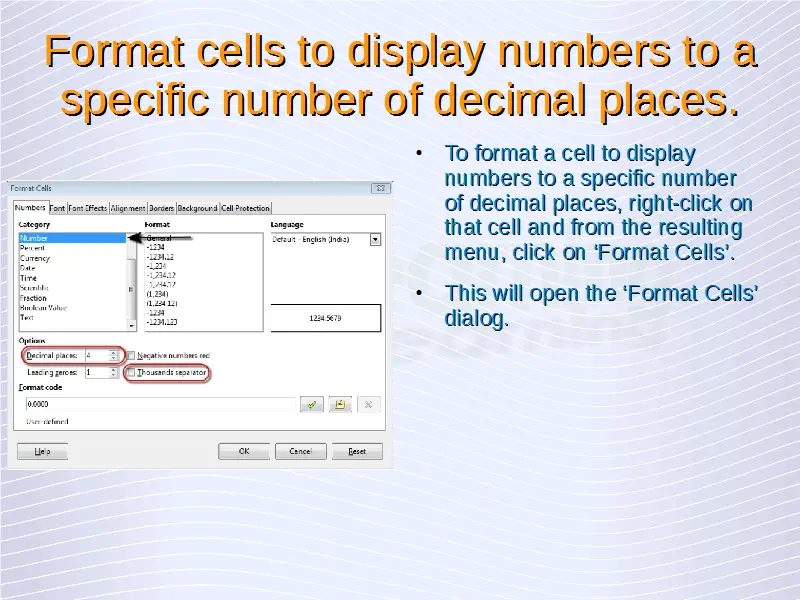This screenshot has width=800, height=600.
Task: Open the Alignment tab
Action: click(128, 208)
